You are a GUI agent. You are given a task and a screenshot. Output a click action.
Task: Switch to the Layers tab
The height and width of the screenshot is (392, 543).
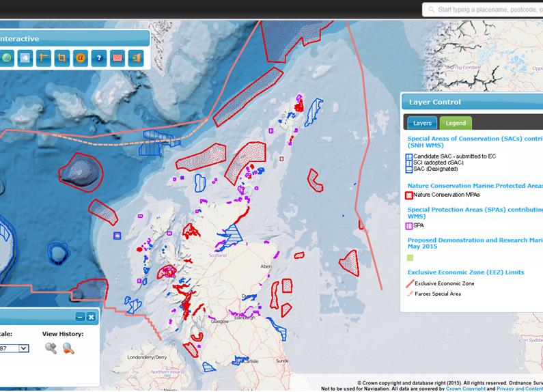(x=422, y=123)
